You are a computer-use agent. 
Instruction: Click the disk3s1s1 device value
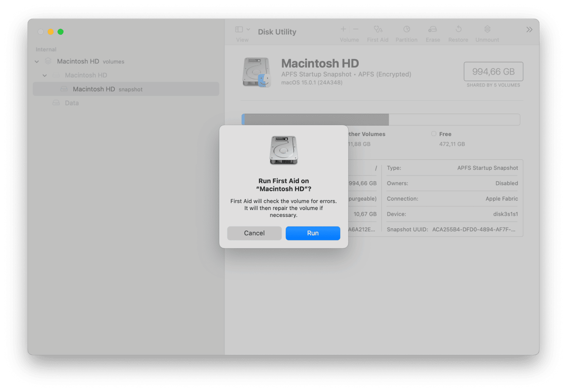(506, 214)
